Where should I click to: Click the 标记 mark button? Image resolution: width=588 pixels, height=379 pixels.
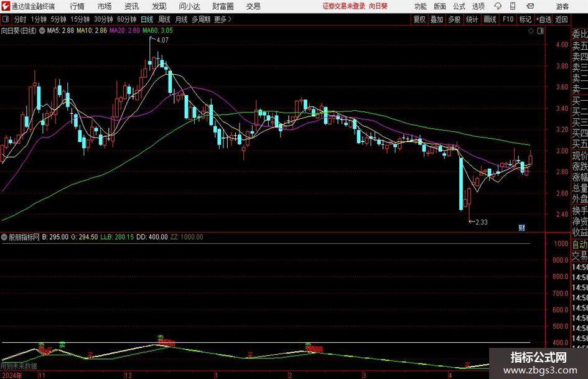click(525, 19)
